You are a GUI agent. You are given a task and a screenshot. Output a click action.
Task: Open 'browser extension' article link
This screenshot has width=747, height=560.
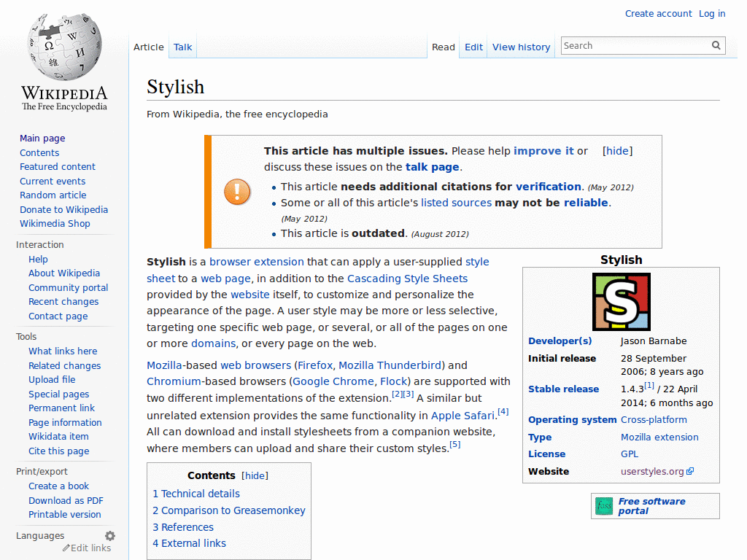coord(256,262)
